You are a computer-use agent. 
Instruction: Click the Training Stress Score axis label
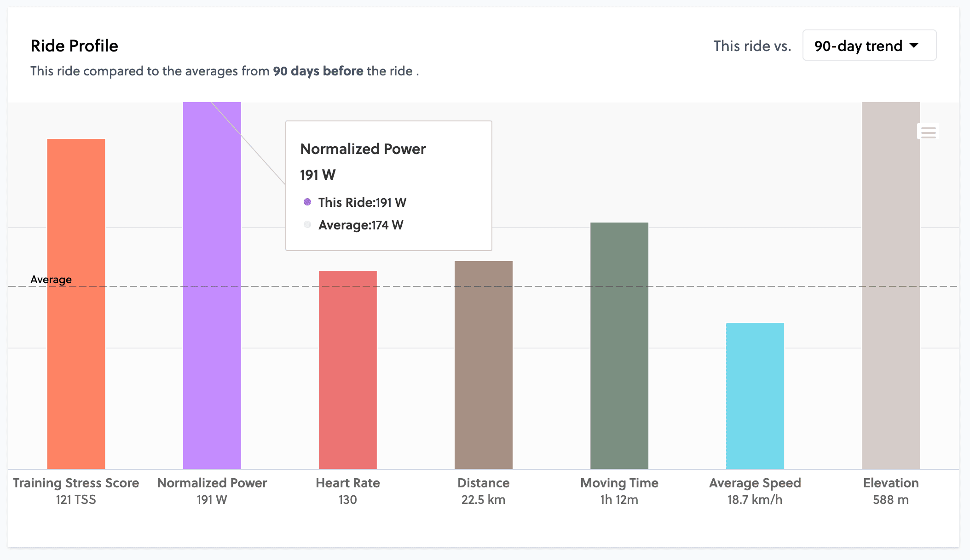coord(76,483)
